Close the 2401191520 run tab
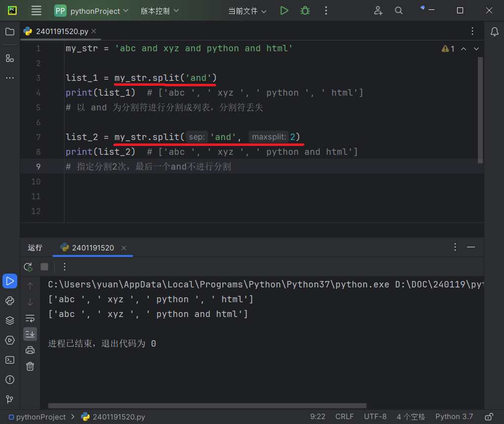The width and height of the screenshot is (504, 424). (x=124, y=248)
